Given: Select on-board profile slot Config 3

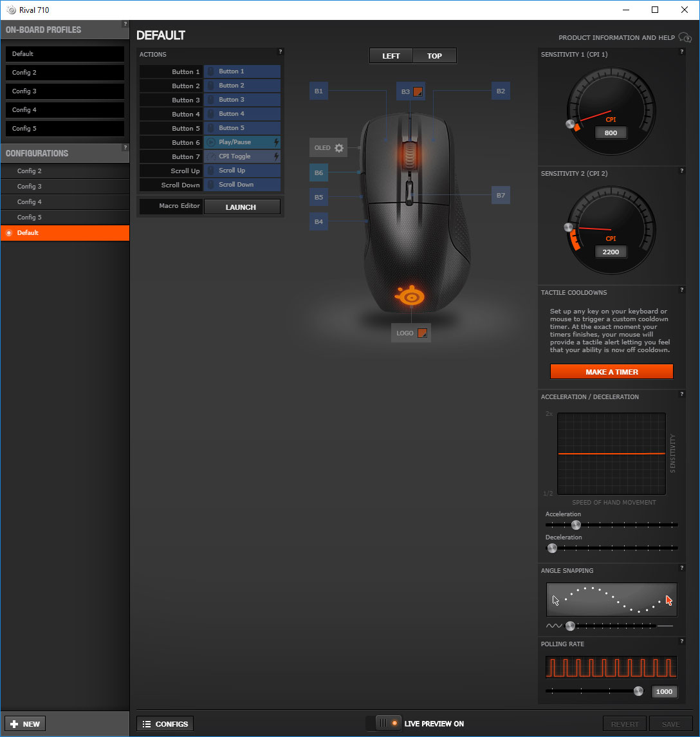Looking at the screenshot, I should point(65,91).
